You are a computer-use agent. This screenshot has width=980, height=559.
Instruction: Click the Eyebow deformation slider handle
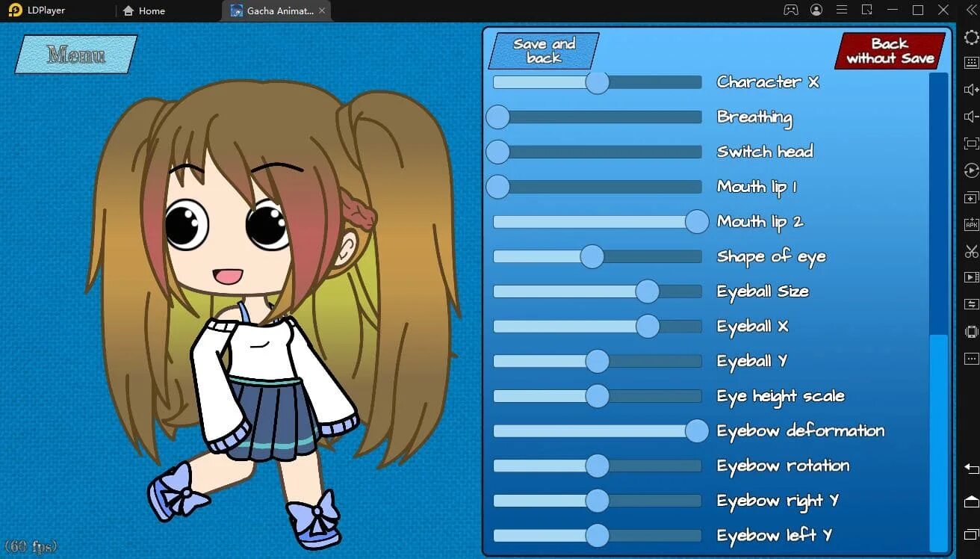tap(697, 431)
